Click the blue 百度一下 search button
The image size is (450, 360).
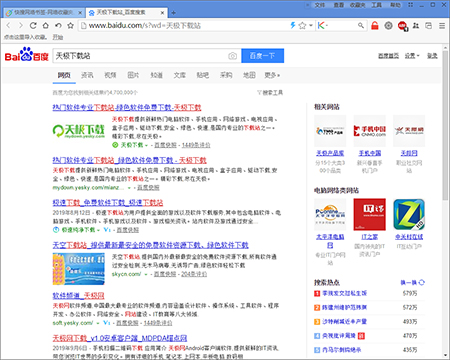coord(263,56)
